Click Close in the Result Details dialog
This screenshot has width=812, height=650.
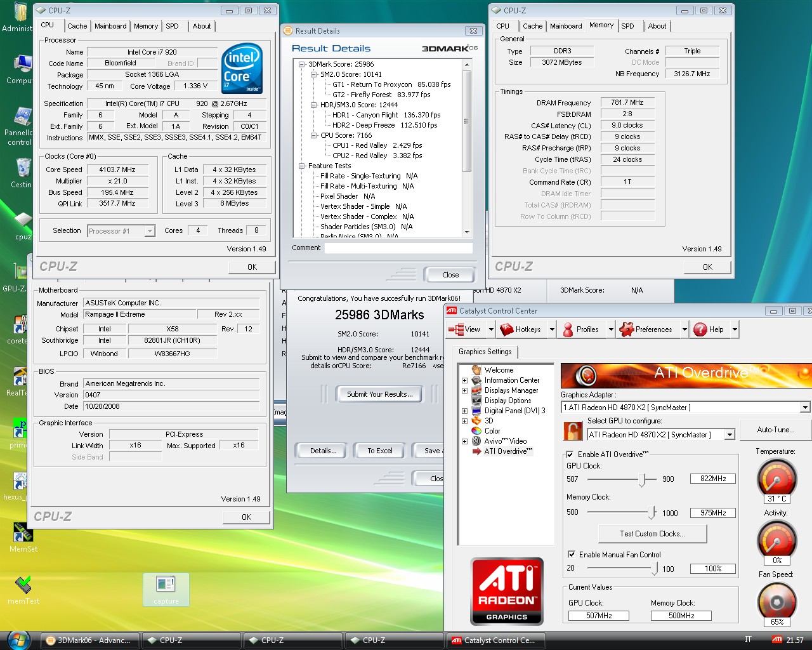click(x=450, y=275)
